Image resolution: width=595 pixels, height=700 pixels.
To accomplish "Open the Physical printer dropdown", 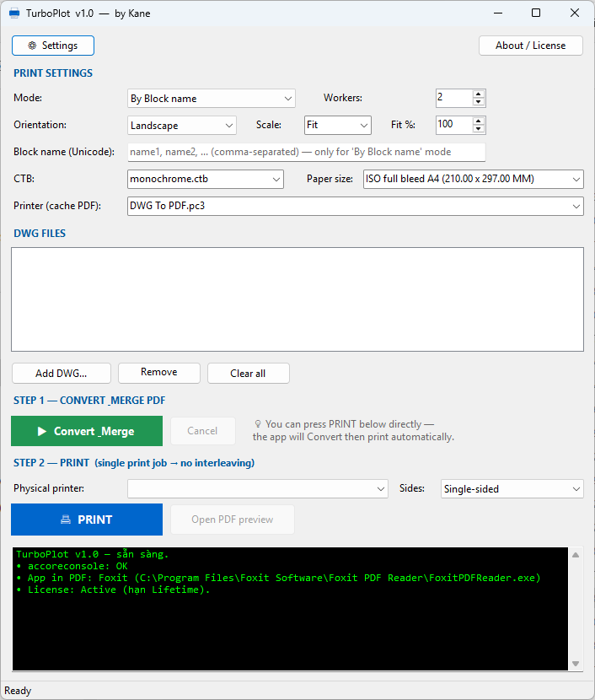I will click(258, 489).
